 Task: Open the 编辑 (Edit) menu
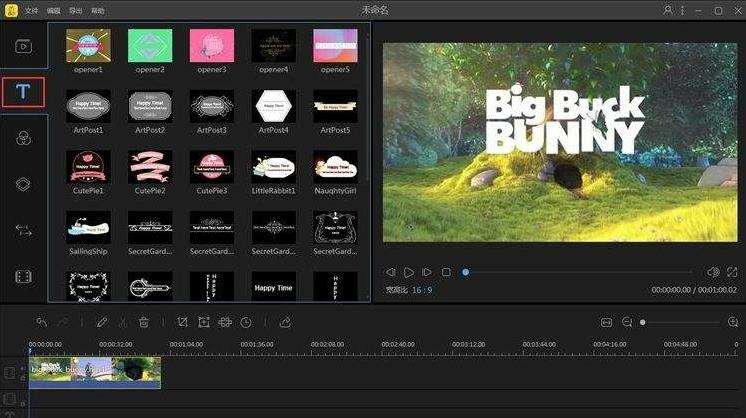54,10
